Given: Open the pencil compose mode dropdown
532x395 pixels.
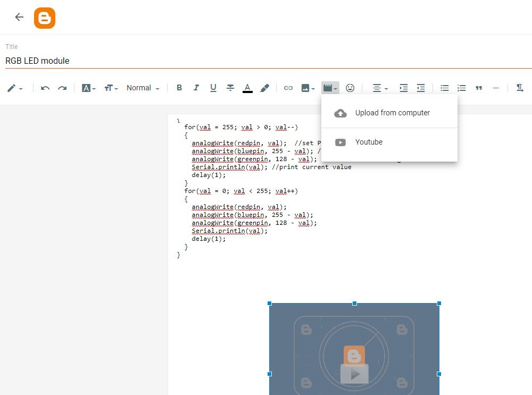Looking at the screenshot, I should (x=14, y=88).
